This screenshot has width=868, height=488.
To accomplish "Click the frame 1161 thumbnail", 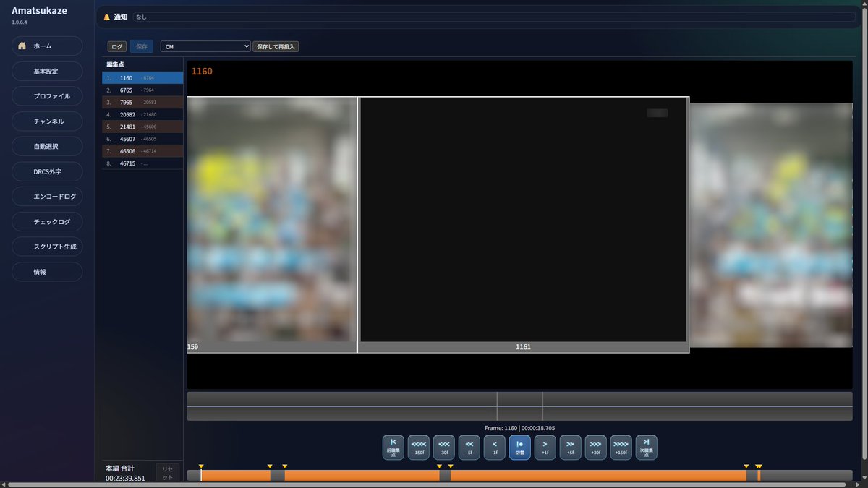I will point(524,225).
